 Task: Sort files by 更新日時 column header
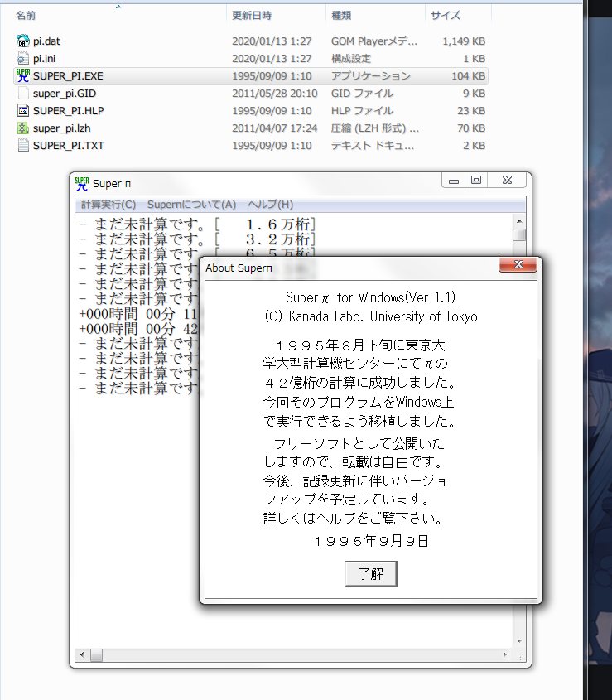tap(252, 15)
